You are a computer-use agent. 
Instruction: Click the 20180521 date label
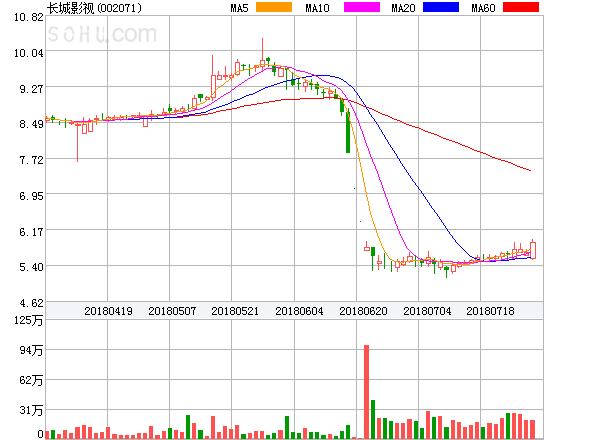pyautogui.click(x=235, y=311)
